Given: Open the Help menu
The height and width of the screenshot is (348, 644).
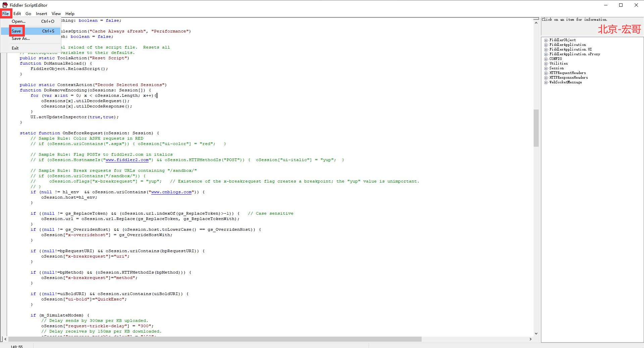Looking at the screenshot, I should coord(70,14).
